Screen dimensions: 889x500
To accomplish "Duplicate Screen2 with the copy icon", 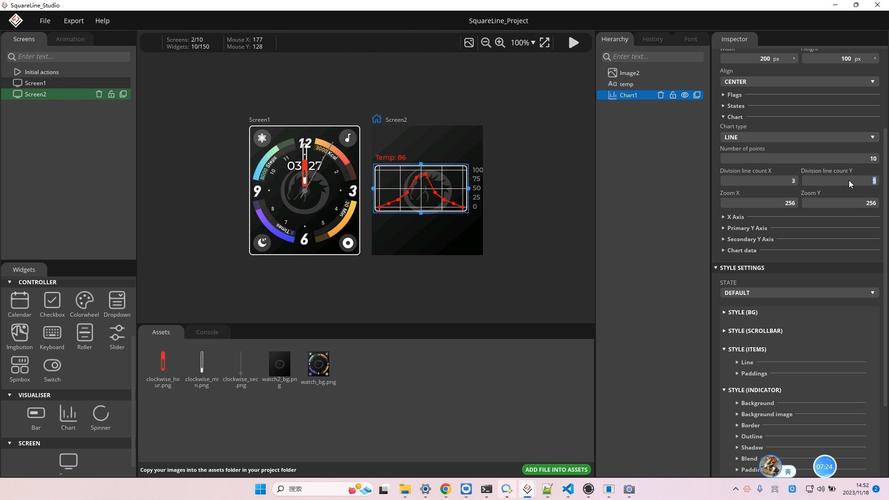I will 123,94.
